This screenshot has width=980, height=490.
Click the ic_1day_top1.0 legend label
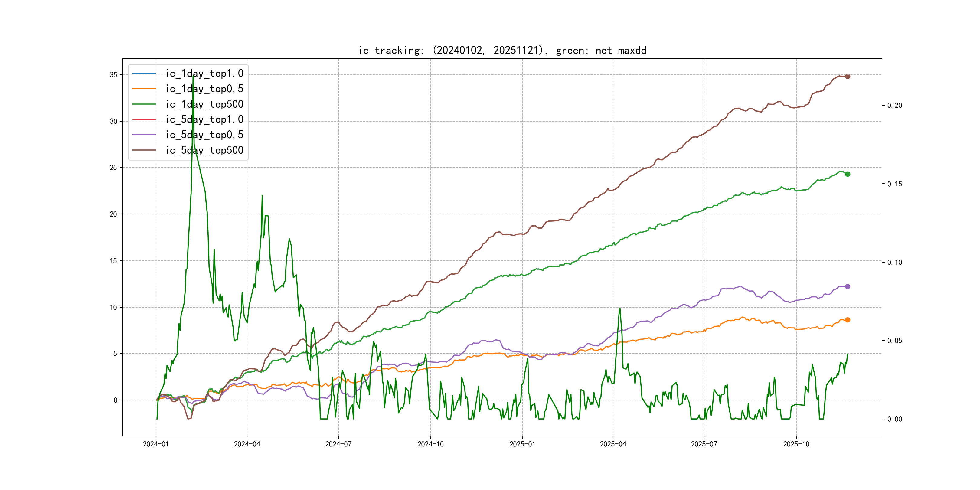point(204,73)
